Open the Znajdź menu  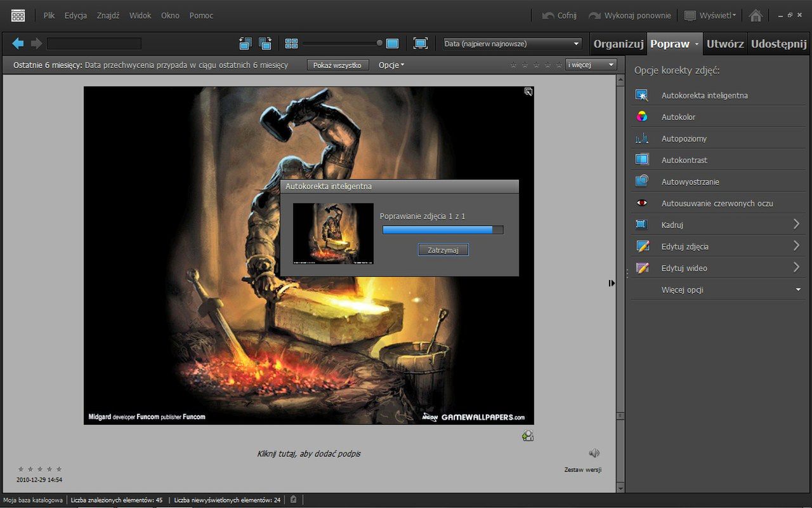108,15
